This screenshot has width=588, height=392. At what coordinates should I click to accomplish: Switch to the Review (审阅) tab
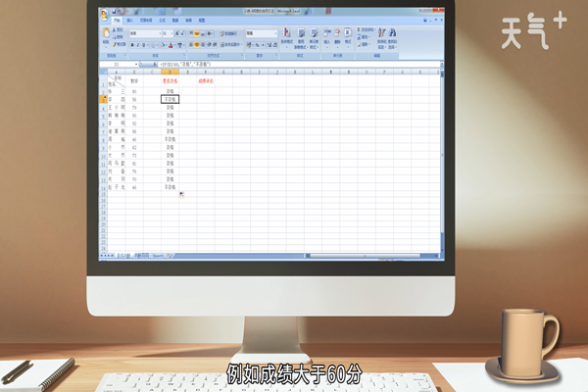[x=188, y=21]
